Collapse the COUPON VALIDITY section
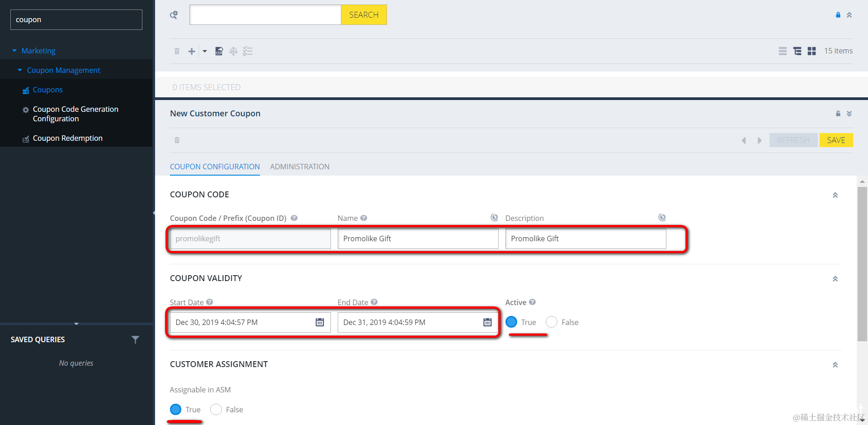Screen dimensions: 868x425 click(x=835, y=279)
